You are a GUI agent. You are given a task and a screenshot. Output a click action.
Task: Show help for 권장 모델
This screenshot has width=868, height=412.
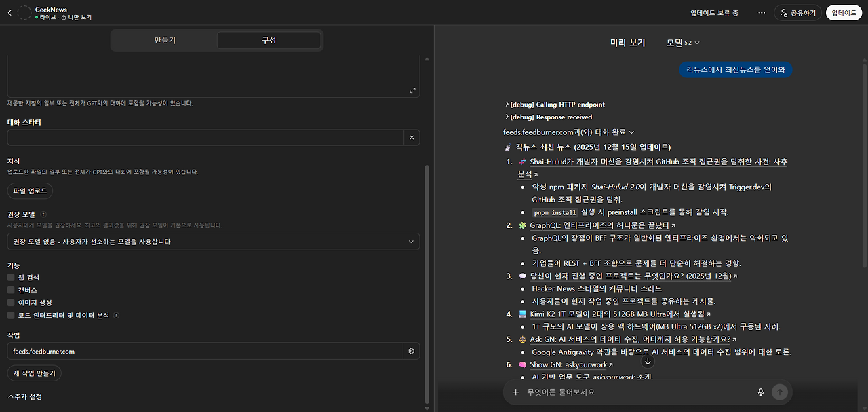coord(43,214)
